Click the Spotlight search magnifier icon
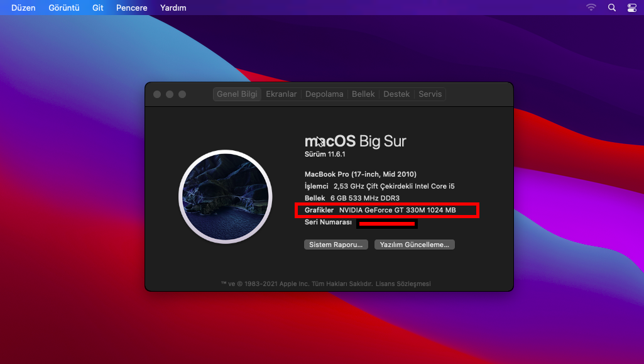Image resolution: width=644 pixels, height=364 pixels. click(612, 8)
